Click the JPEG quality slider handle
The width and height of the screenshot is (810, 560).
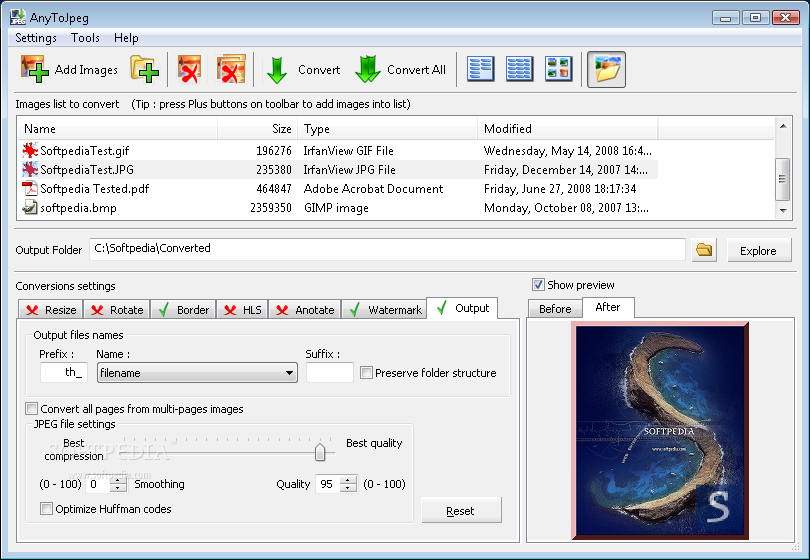[320, 452]
